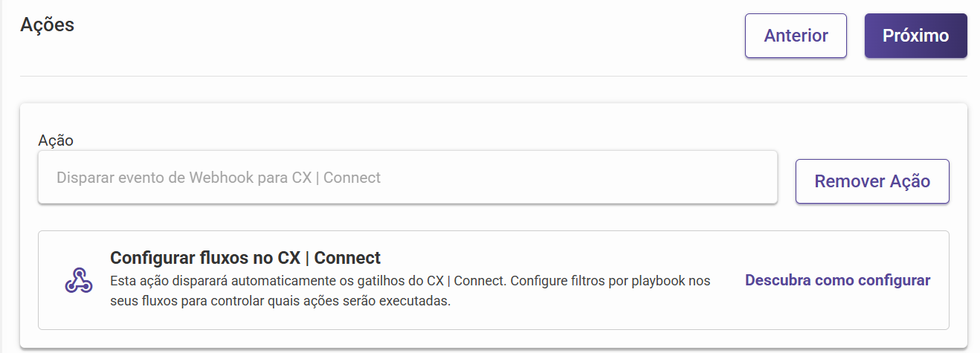Open the Descubra como configurar link
This screenshot has height=353, width=980.
click(837, 280)
